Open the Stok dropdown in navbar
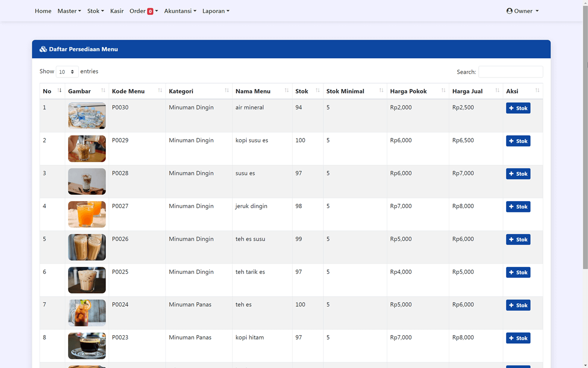This screenshot has width=588, height=368. click(x=96, y=11)
